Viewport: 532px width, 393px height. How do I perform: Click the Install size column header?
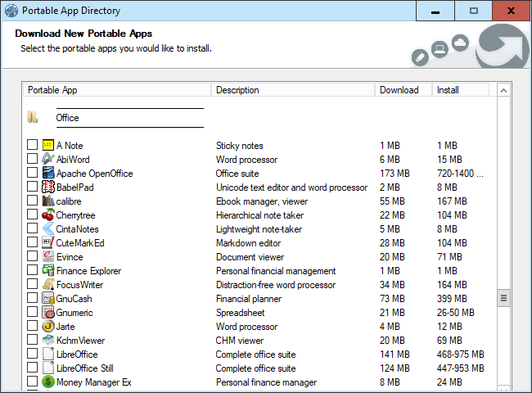[x=460, y=90]
